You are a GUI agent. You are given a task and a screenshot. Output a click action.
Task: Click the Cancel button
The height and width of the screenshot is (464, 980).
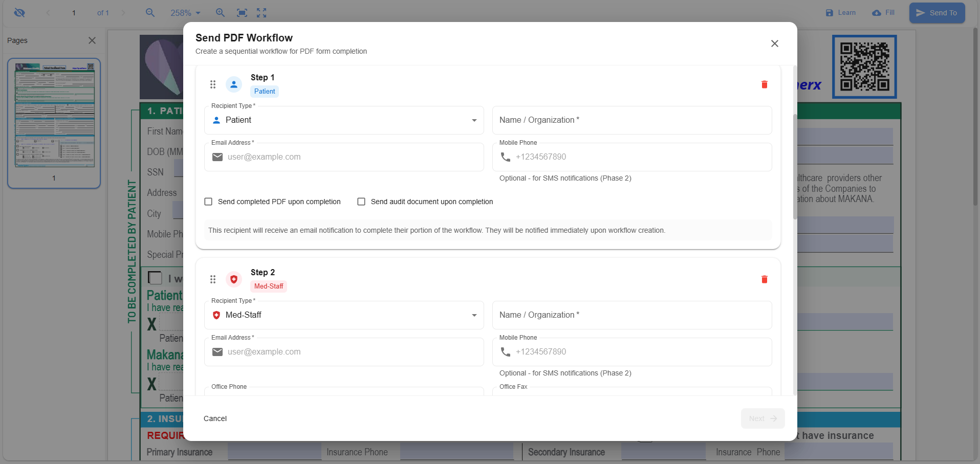click(x=215, y=418)
